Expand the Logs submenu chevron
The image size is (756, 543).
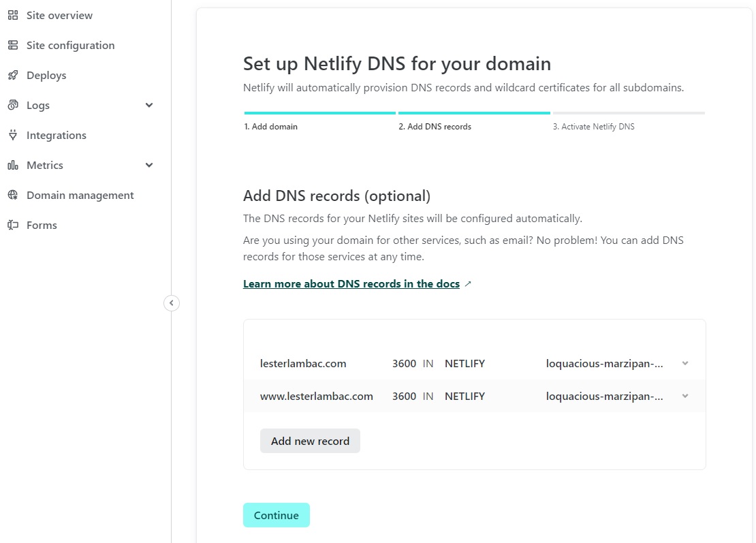coord(149,105)
